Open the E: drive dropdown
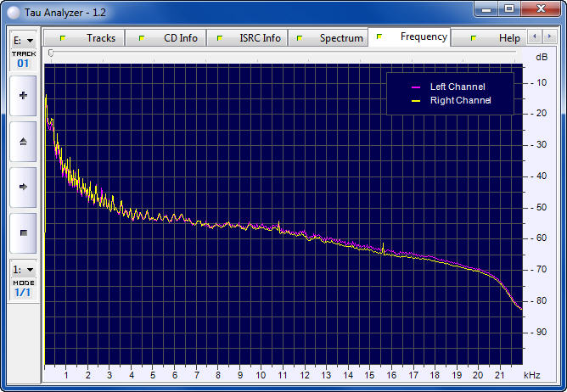The image size is (567, 392). pyautogui.click(x=24, y=41)
